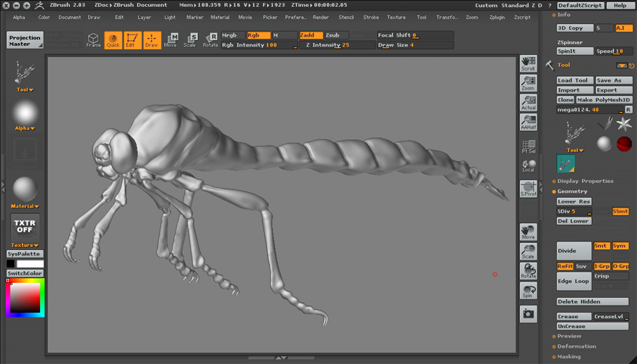Click the Edge Loop button
The height and width of the screenshot is (364, 637).
(x=574, y=281)
